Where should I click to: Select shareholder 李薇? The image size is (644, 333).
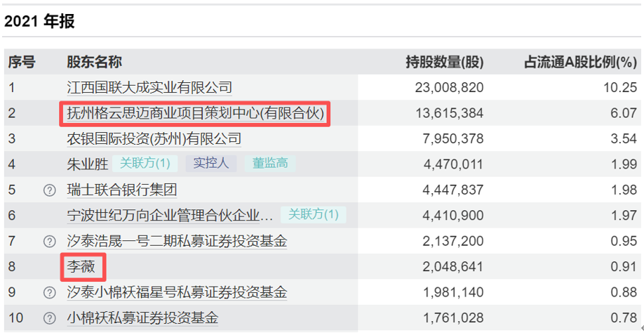(81, 266)
